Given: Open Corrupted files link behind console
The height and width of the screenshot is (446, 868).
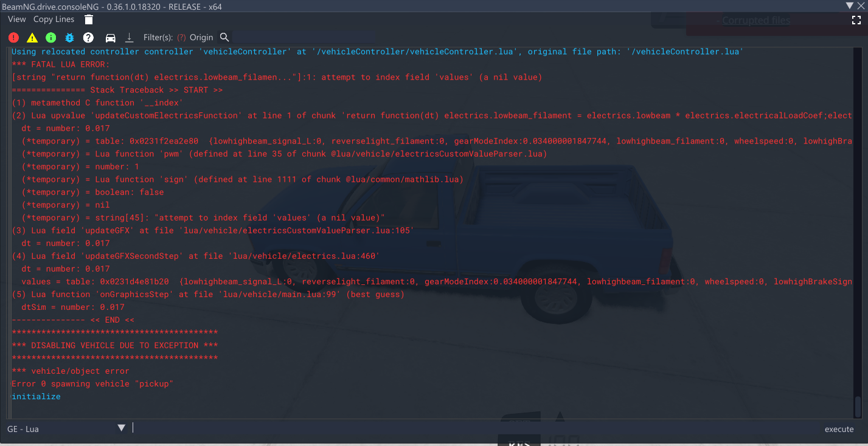Looking at the screenshot, I should point(756,20).
